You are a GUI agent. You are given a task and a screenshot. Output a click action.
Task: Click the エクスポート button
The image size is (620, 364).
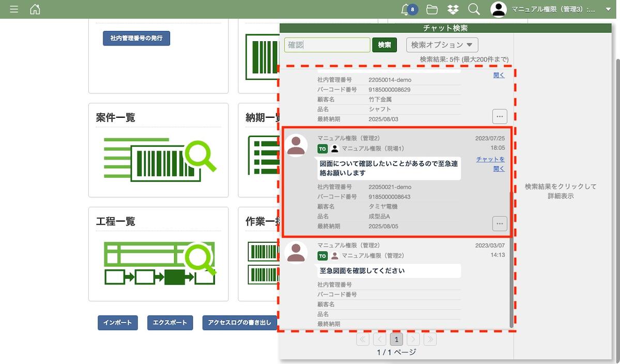click(170, 323)
